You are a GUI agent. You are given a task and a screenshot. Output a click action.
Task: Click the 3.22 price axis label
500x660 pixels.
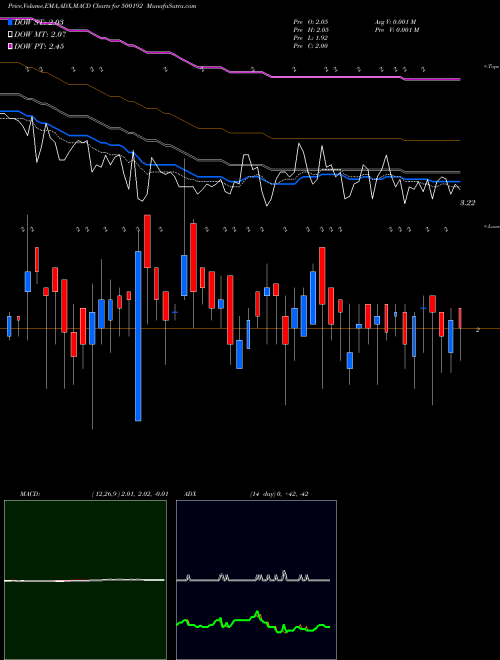click(467, 203)
